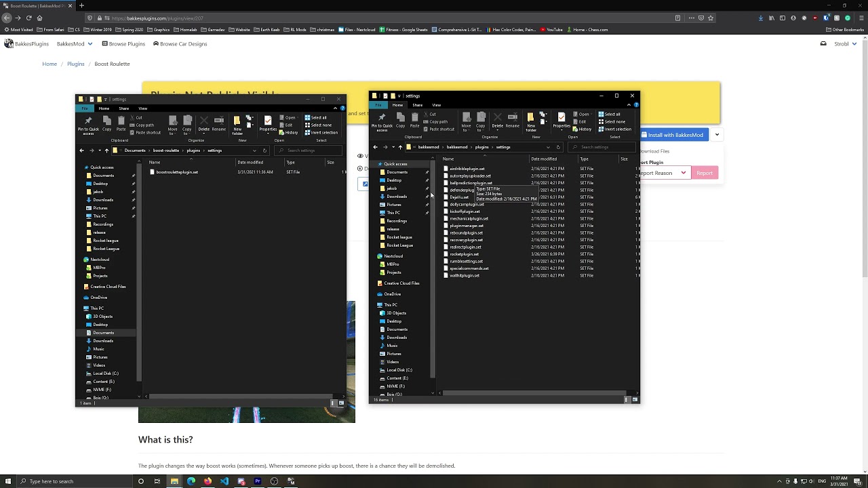Click Back arrow in right Explorer window
The height and width of the screenshot is (488, 868).
click(375, 147)
